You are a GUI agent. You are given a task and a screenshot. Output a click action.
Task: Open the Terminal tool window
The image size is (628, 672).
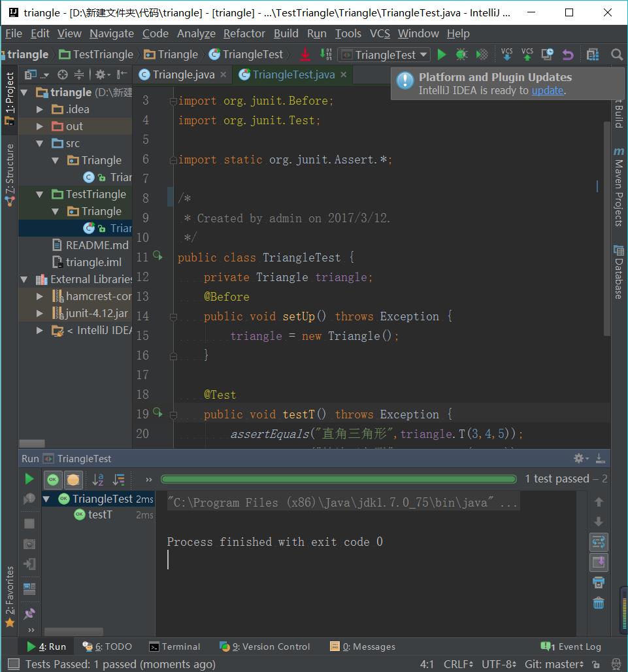174,647
